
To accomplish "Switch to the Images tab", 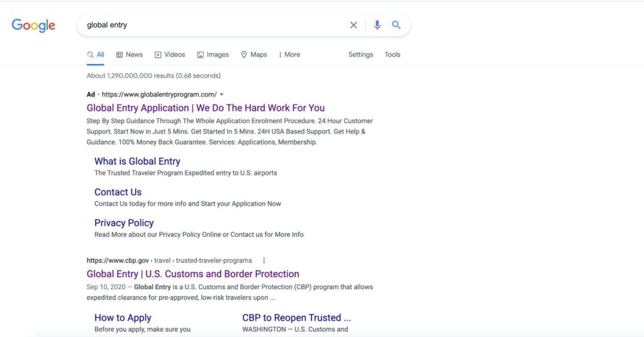I will click(213, 55).
